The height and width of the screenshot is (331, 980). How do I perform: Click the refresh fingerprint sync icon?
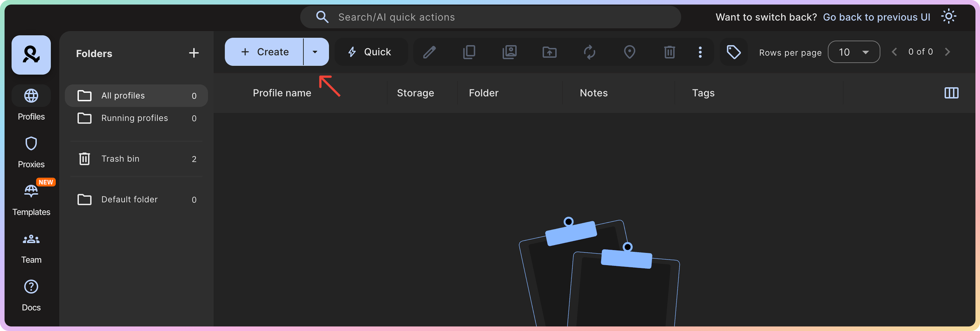pyautogui.click(x=589, y=52)
